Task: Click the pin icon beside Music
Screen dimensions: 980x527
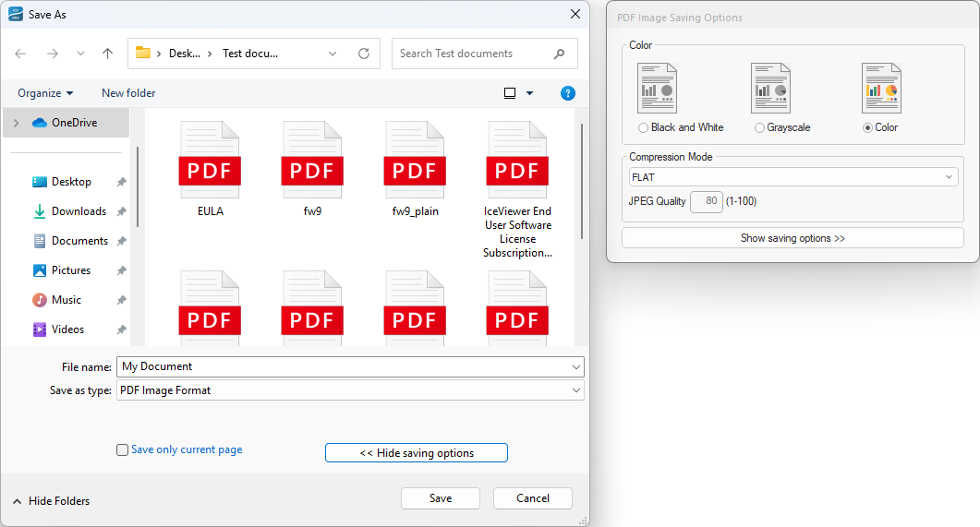Action: pyautogui.click(x=121, y=300)
